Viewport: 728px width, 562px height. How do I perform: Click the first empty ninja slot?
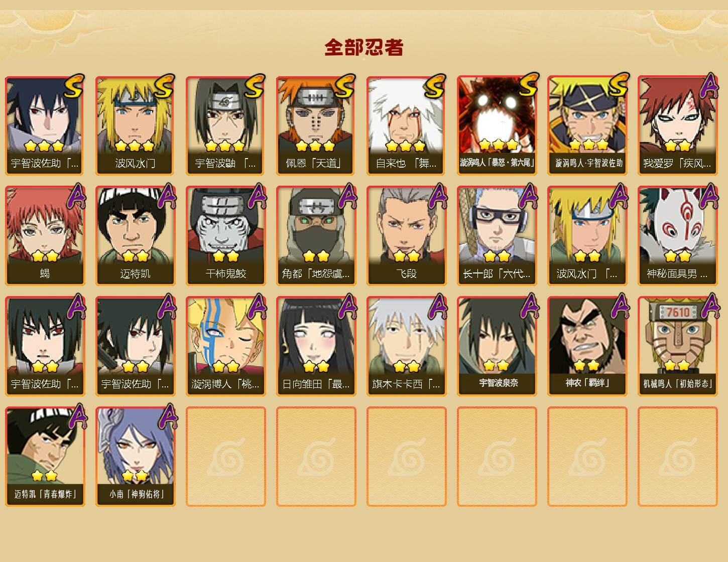point(226,457)
